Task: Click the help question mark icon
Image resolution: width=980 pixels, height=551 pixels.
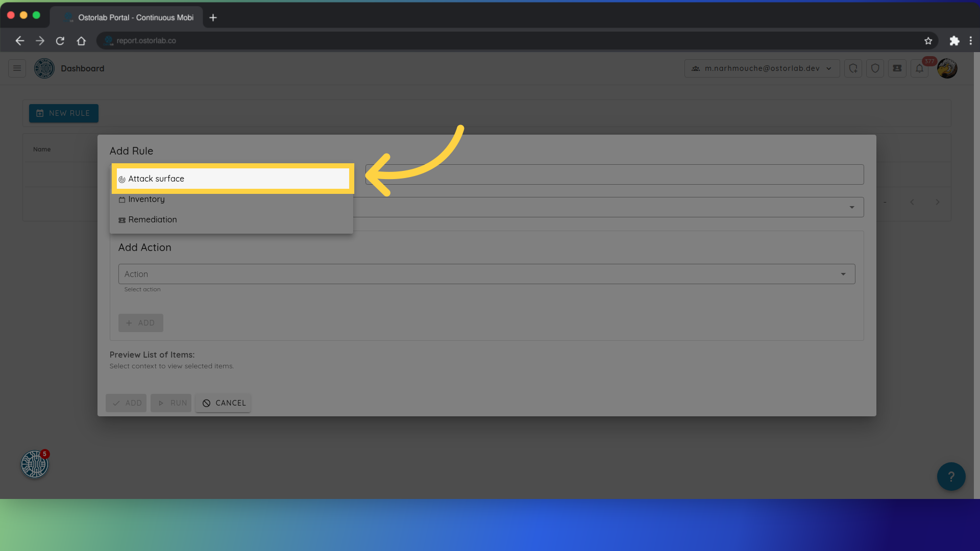Action: 951,477
